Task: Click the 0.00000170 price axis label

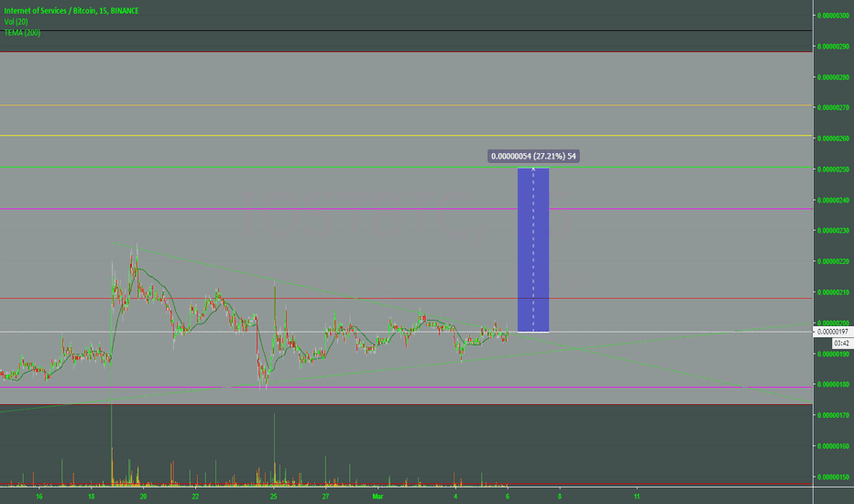Action: point(833,415)
